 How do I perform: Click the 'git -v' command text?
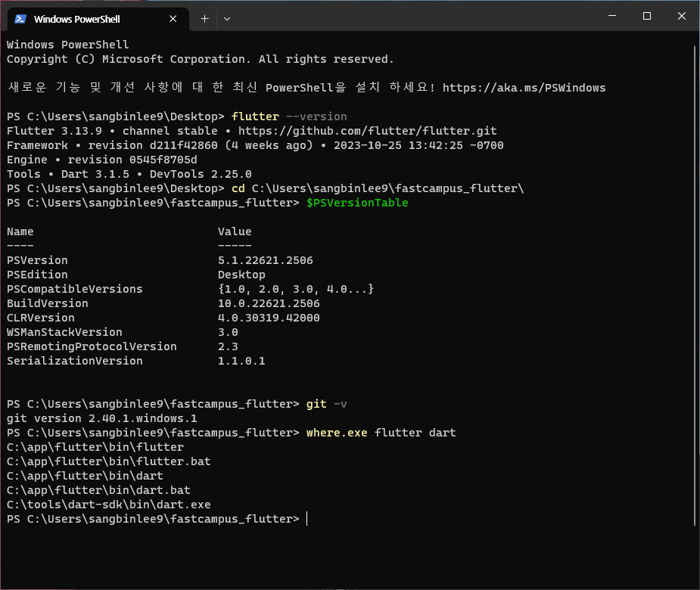point(326,404)
